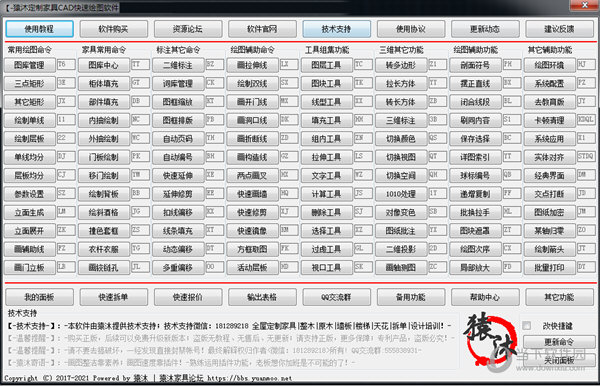Screen dimensions: 600x386
Task: Click the 绘制层板 button
Action: point(30,139)
